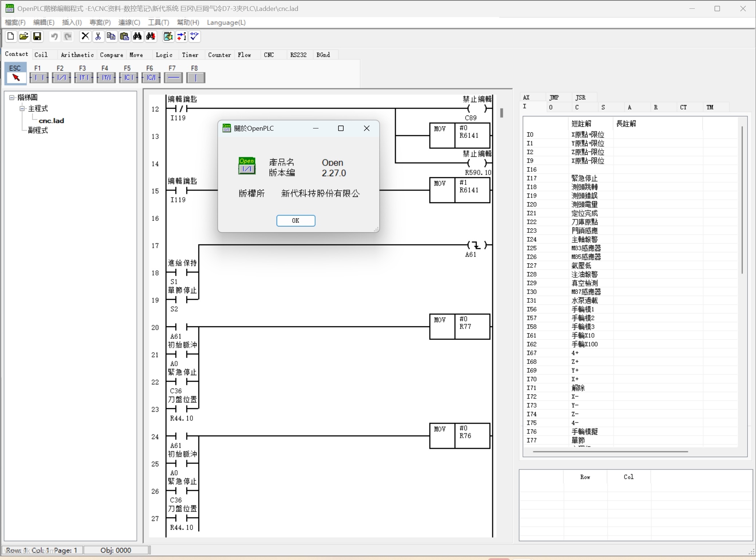
Task: Collapse the 主程式 tree node
Action: point(22,108)
